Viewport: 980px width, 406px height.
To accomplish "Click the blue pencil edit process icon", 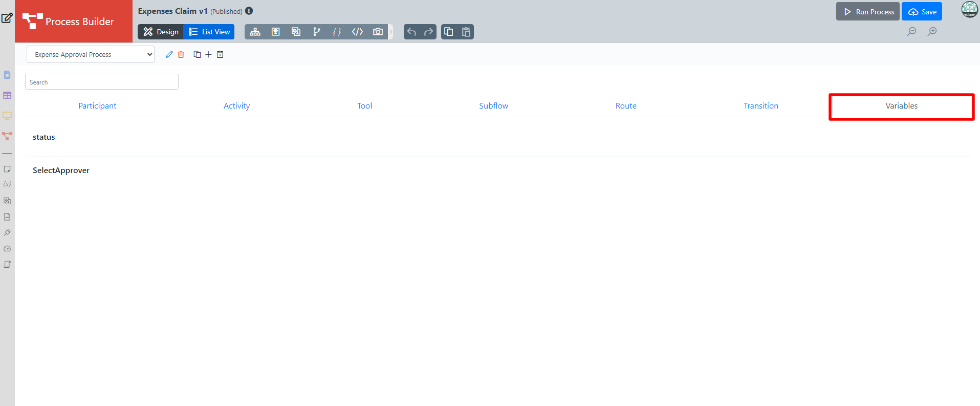I will click(169, 54).
